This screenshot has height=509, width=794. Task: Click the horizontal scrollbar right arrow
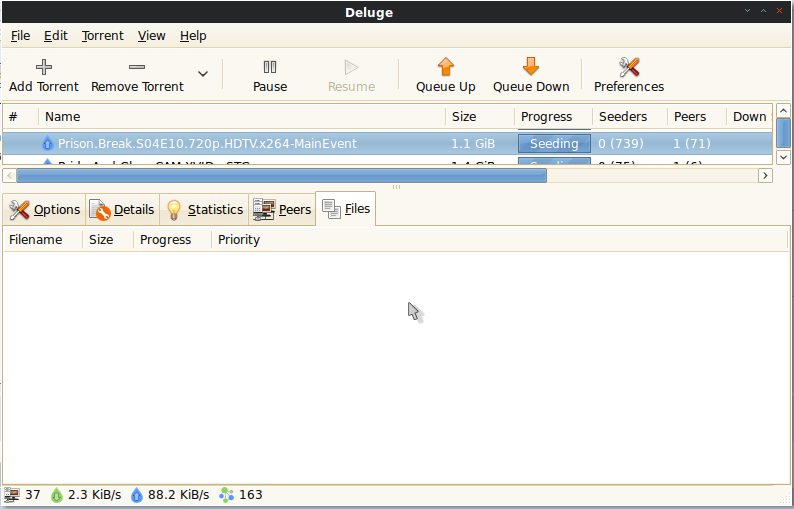coord(765,176)
